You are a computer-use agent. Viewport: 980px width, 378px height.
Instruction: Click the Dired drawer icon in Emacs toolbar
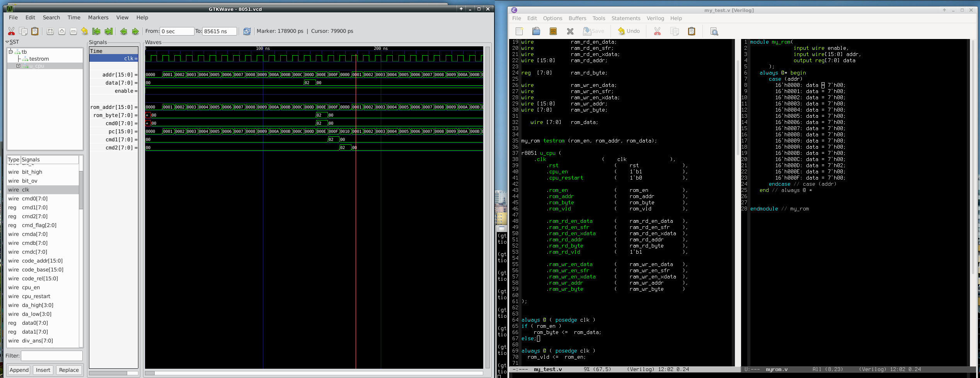tap(553, 31)
